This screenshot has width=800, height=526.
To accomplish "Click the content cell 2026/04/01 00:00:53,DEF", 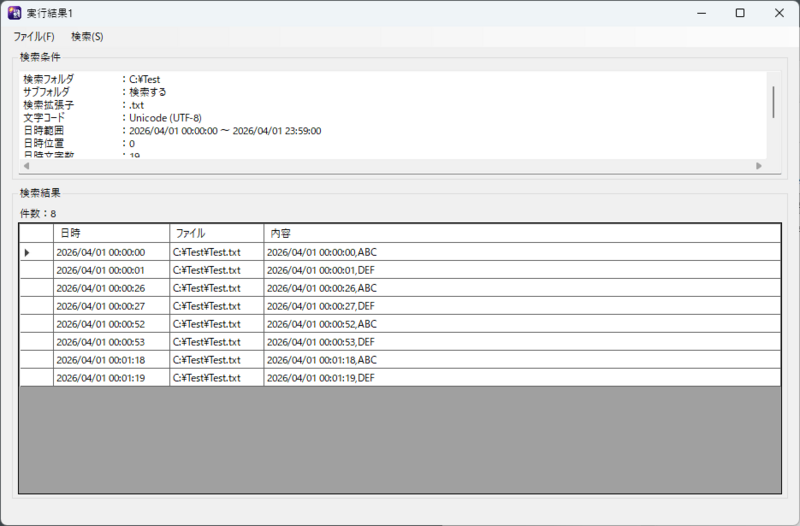I will coord(522,342).
